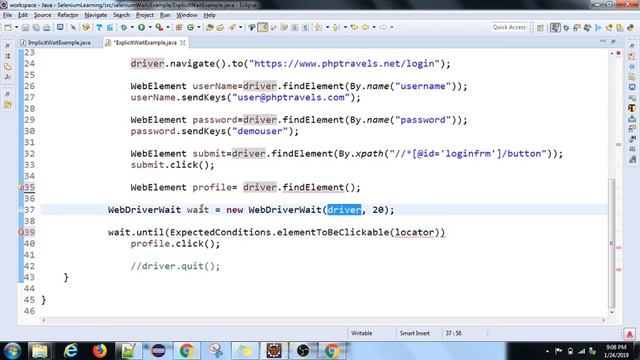Open Internet Explorer from taskbar
Screen dimensions: 640x360
pos(70,351)
